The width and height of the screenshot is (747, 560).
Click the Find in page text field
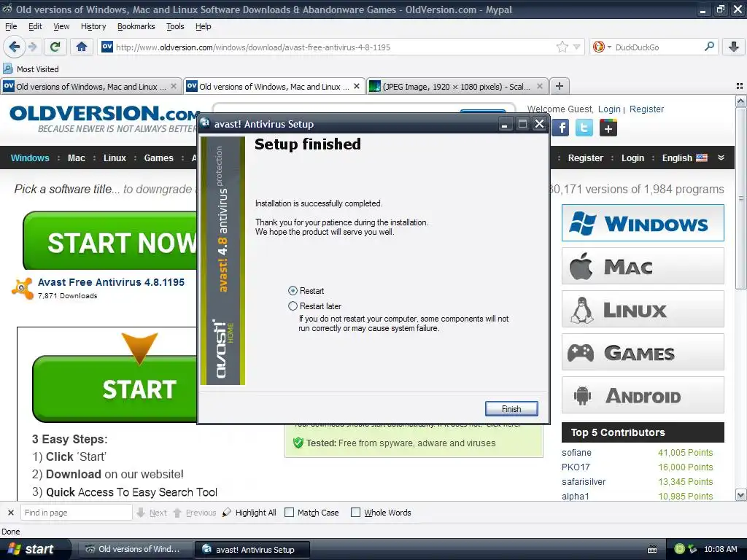[x=76, y=513]
